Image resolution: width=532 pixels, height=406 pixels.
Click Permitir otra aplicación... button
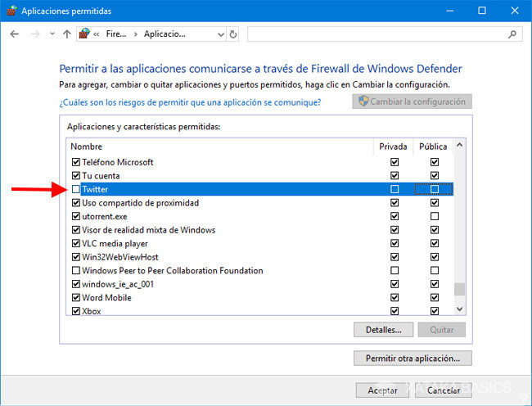tap(413, 359)
